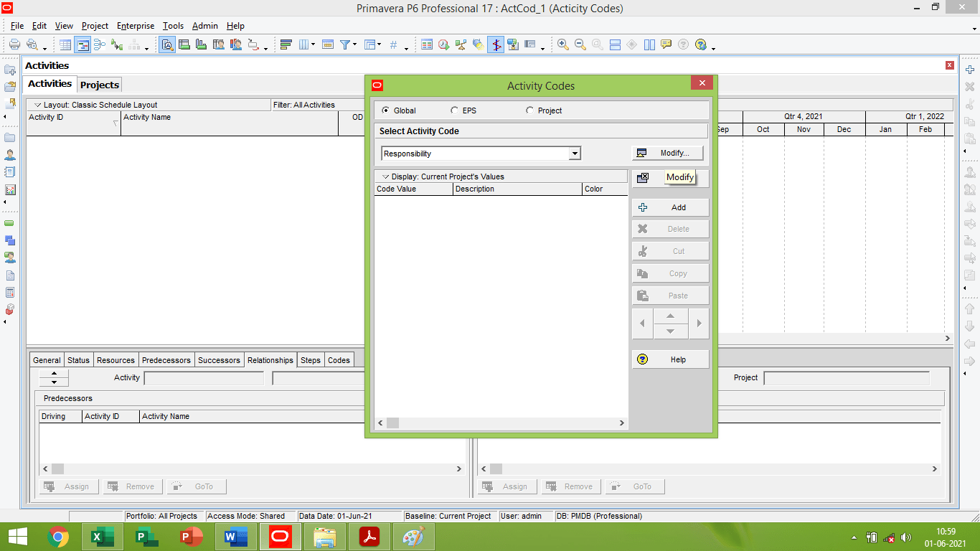Show the Activity Network view icon
Viewport: 980px width, 551px height.
pyautogui.click(x=99, y=44)
